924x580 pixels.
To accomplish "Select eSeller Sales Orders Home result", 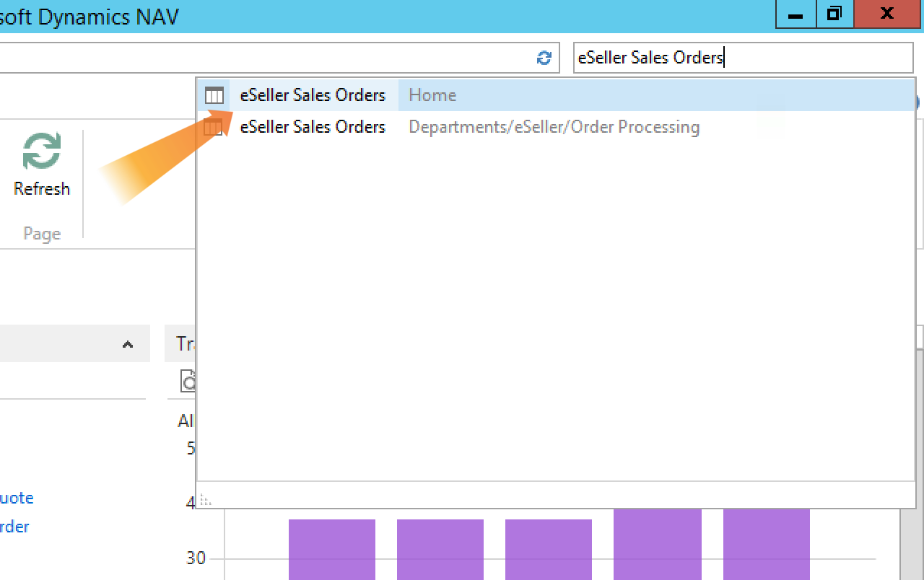I will [x=556, y=95].
